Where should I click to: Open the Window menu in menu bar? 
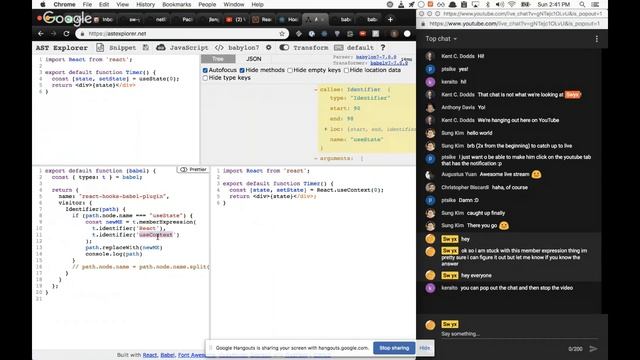234,4
